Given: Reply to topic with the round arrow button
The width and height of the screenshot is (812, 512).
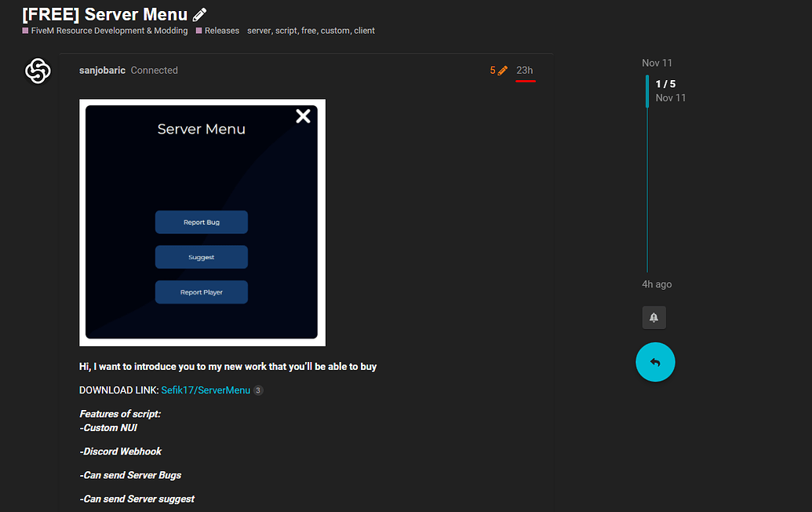Looking at the screenshot, I should click(x=655, y=362).
